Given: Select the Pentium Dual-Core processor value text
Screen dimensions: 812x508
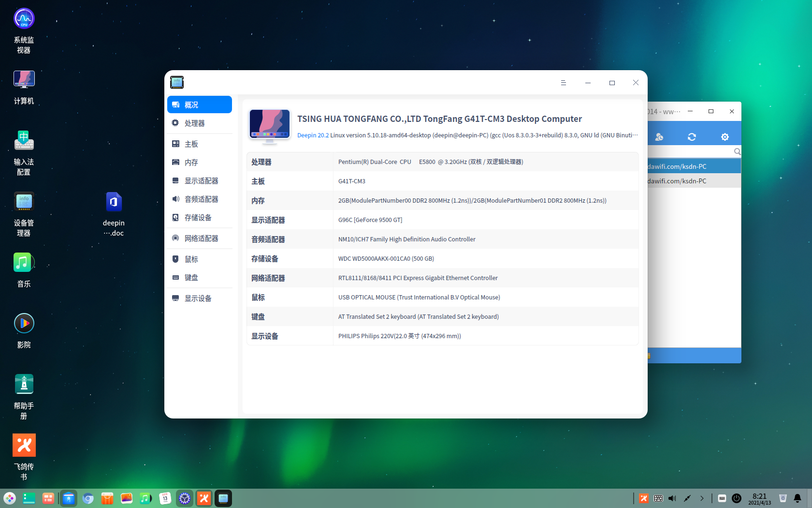Looking at the screenshot, I should [431, 162].
